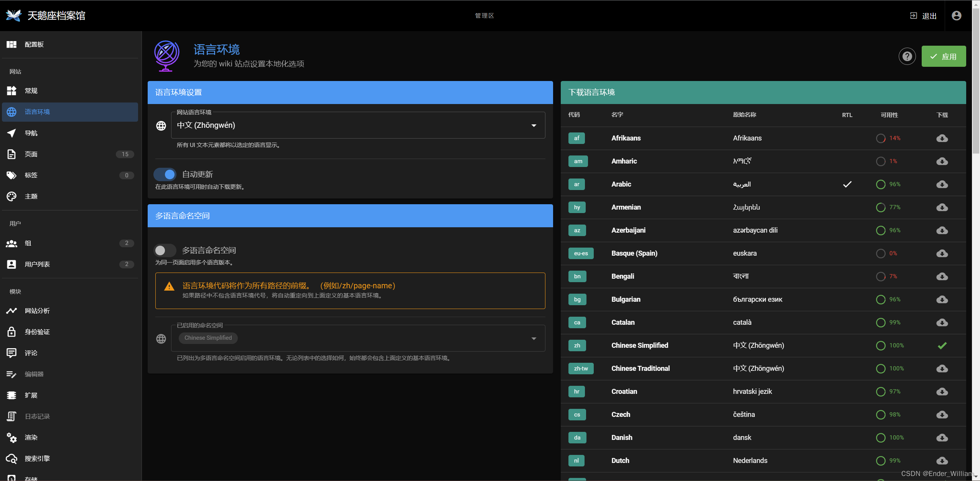Click the installed checkmark for Chinese Simplified
Screen dimensions: 980x481
click(942, 345)
